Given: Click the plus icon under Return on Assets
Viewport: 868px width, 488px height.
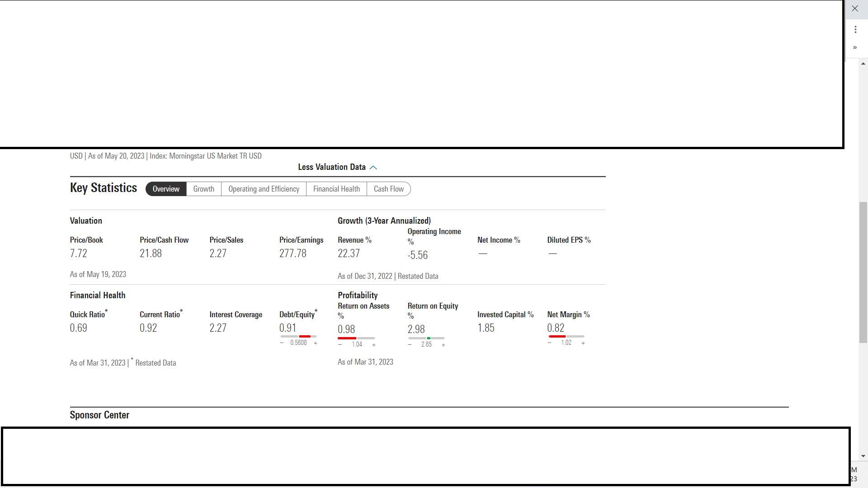Looking at the screenshot, I should tap(374, 345).
